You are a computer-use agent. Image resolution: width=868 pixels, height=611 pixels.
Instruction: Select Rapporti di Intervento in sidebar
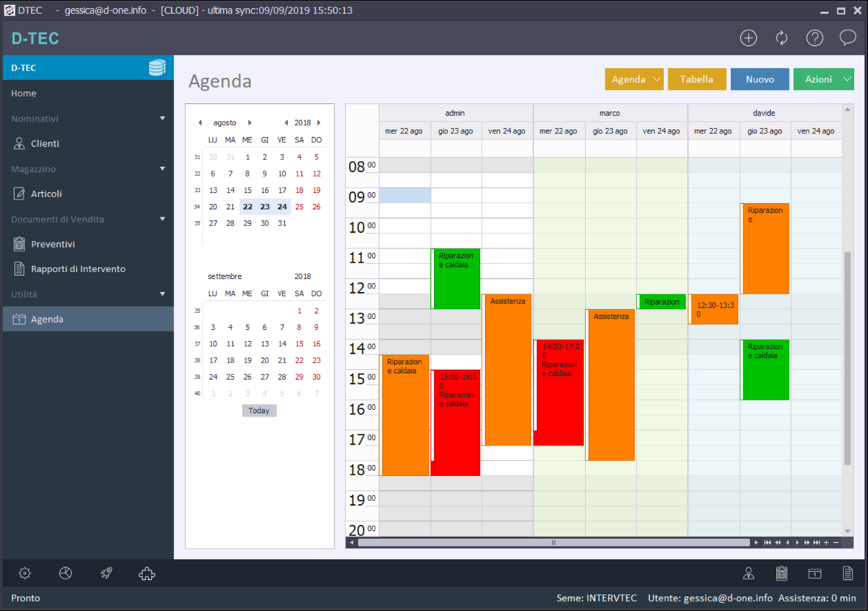pyautogui.click(x=78, y=269)
